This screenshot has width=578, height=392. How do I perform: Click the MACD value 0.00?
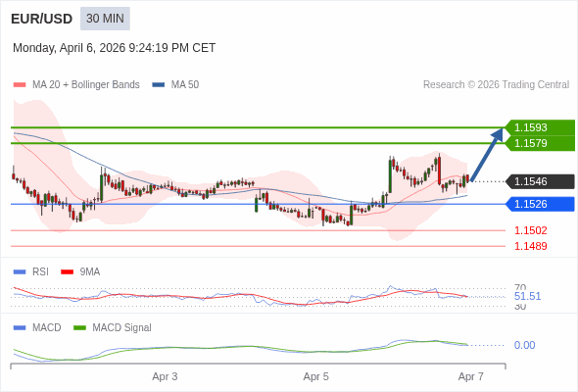pyautogui.click(x=524, y=345)
